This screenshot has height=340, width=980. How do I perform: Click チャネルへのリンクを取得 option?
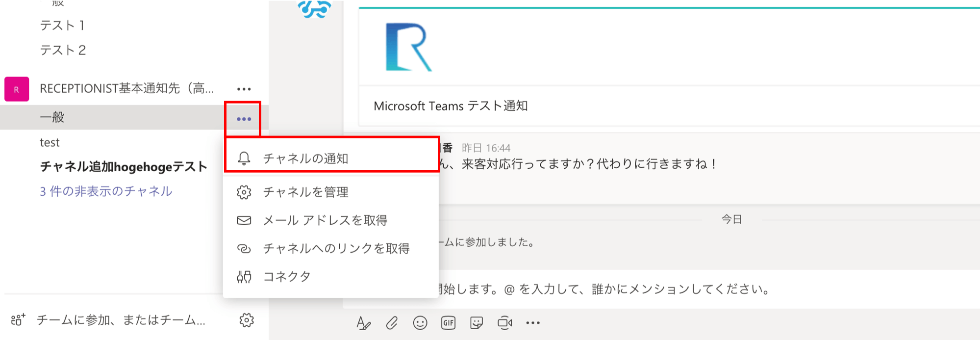(x=336, y=249)
